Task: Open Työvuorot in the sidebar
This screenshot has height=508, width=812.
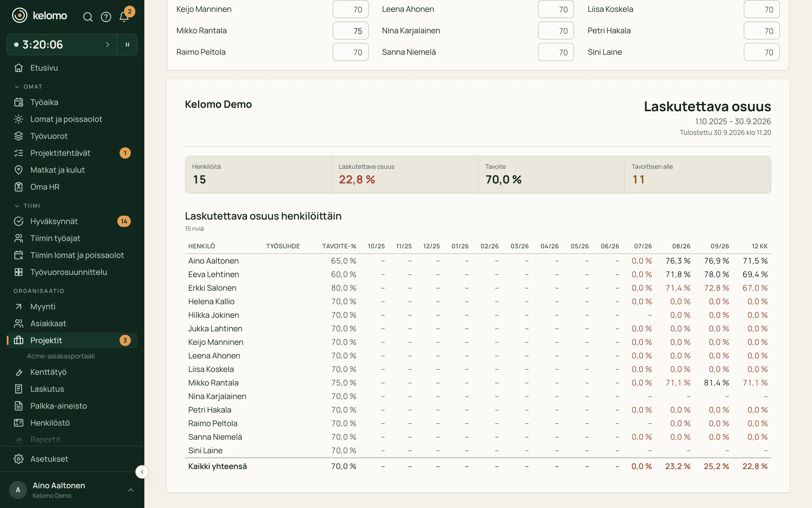Action: click(x=72, y=136)
